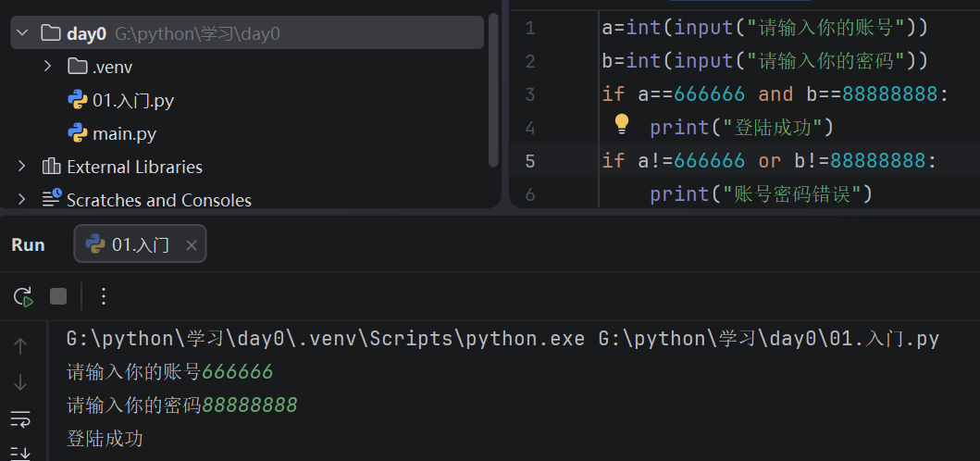Open more run actions menu

point(104,296)
